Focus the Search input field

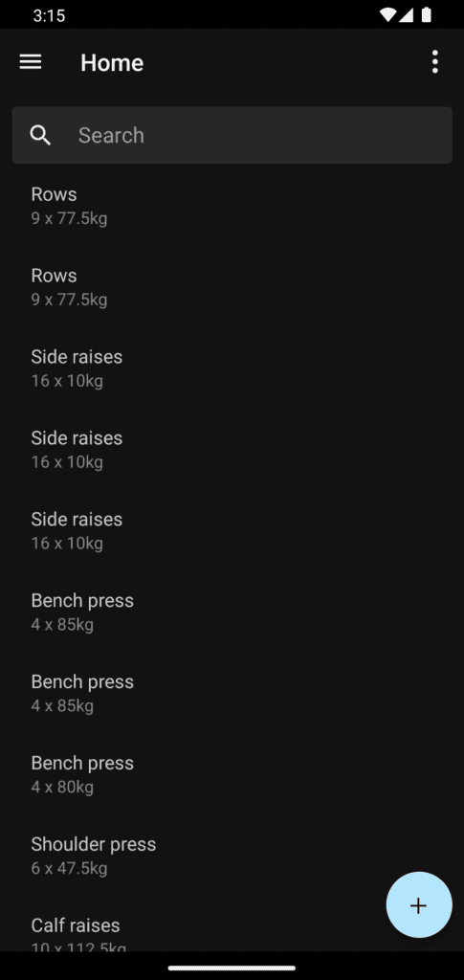pyautogui.click(x=232, y=135)
